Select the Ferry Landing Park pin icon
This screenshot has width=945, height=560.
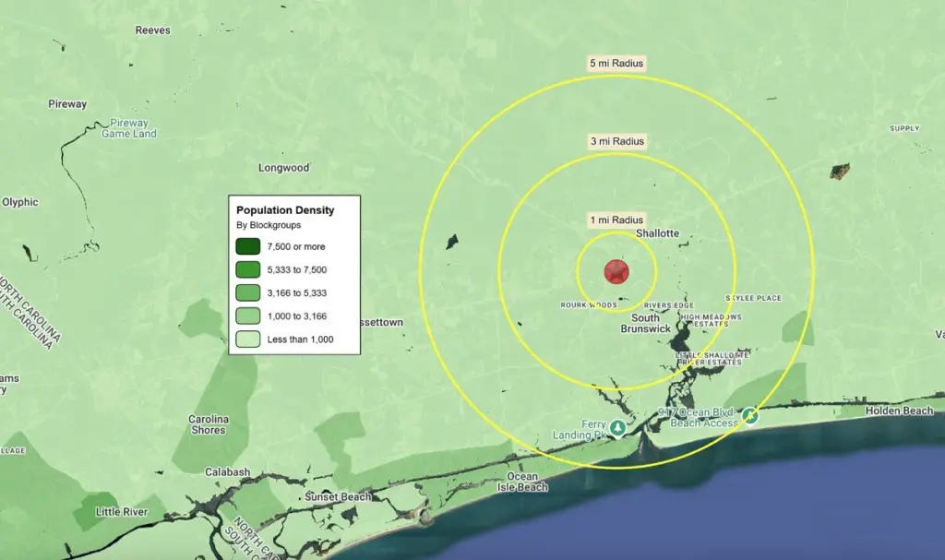click(617, 428)
